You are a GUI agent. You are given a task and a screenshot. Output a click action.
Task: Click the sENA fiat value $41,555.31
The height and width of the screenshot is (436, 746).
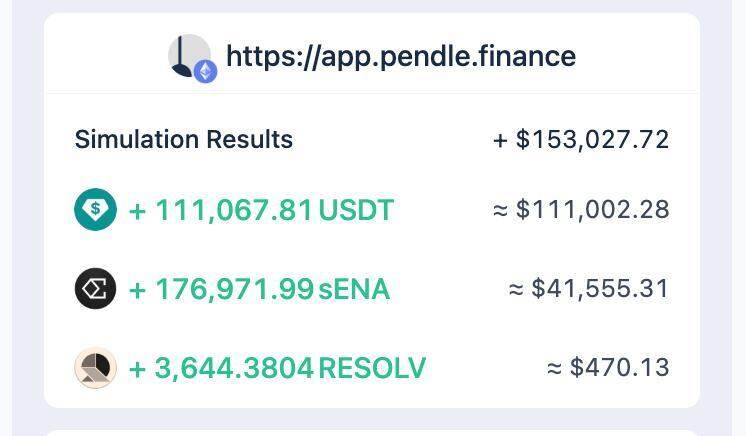click(600, 289)
